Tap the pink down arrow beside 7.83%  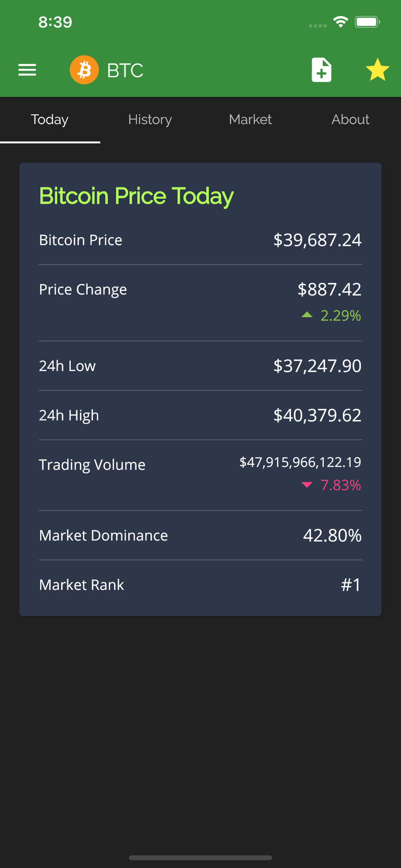click(x=307, y=485)
